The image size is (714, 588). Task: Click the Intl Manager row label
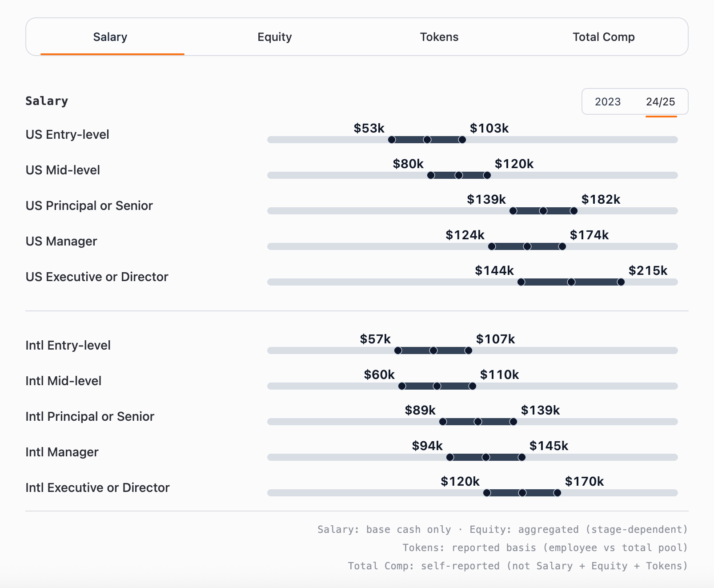(x=62, y=452)
